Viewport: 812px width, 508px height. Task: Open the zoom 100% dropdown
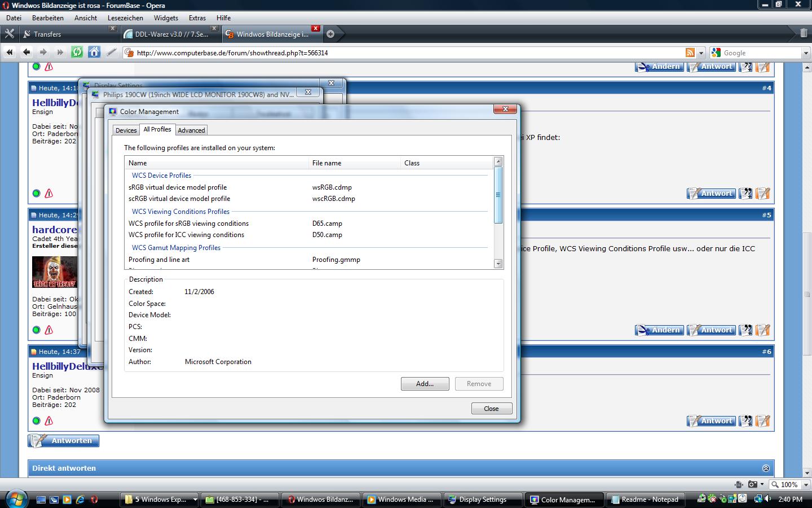806,484
